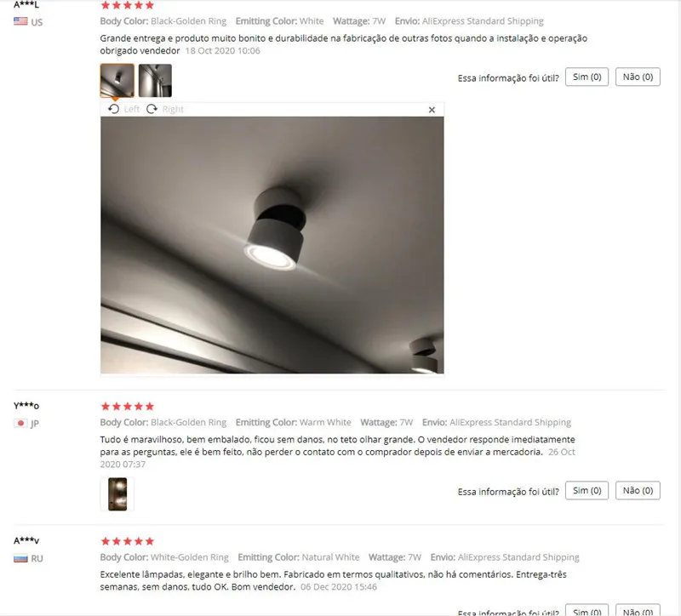Screen dimensions: 681x616
Task: Vote Não (0) on Y***o review
Action: pyautogui.click(x=638, y=491)
